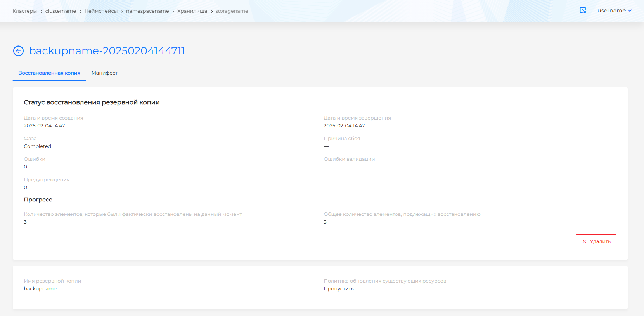Viewport: 644px width, 316px height.
Task: Click the red X icon in Удалить
Action: pos(584,241)
